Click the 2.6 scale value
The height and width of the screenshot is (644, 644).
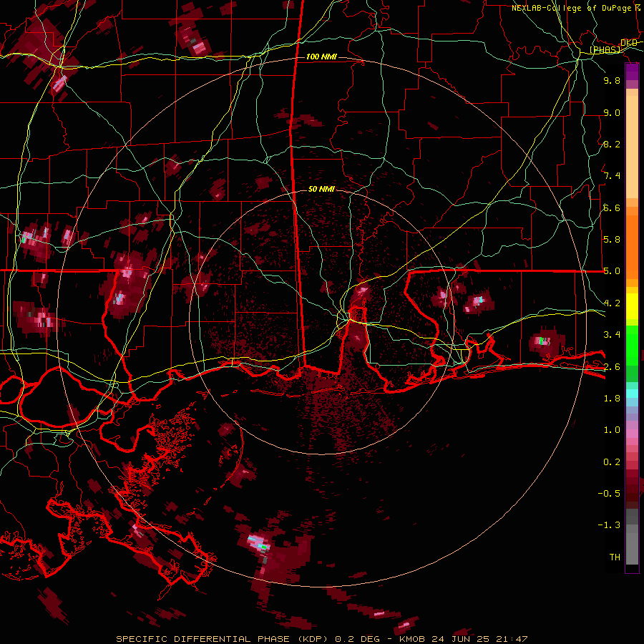[612, 367]
